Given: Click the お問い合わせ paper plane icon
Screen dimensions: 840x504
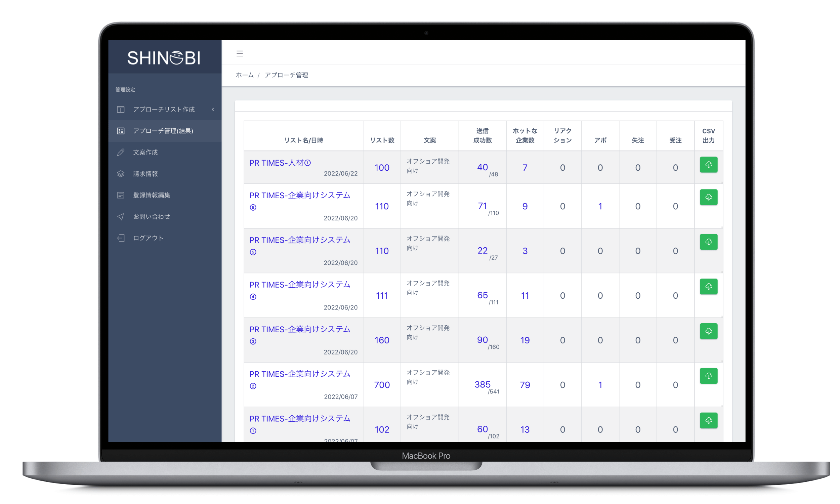Looking at the screenshot, I should pos(121,216).
